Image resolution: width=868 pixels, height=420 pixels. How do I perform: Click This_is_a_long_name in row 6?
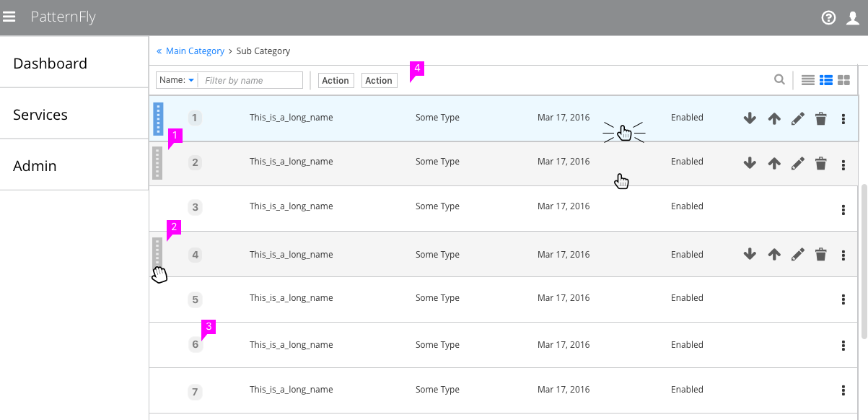point(291,345)
